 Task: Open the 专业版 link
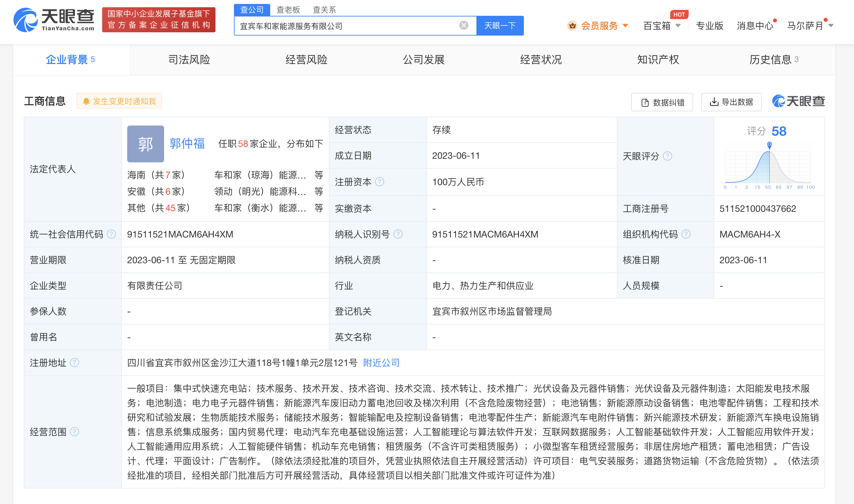click(709, 25)
